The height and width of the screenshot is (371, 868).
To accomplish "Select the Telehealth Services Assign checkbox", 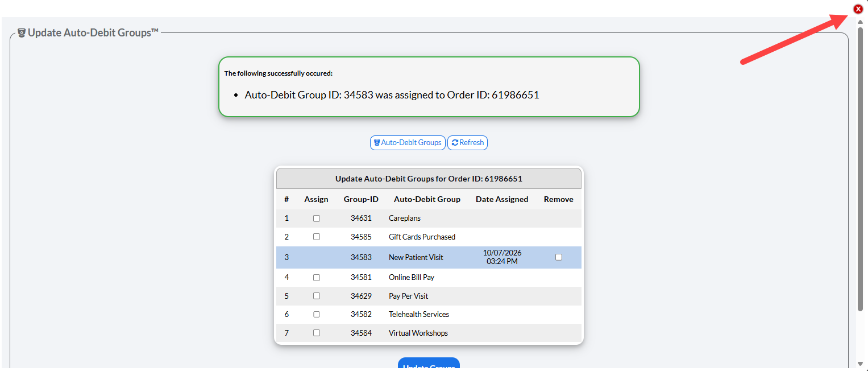I will click(x=317, y=314).
